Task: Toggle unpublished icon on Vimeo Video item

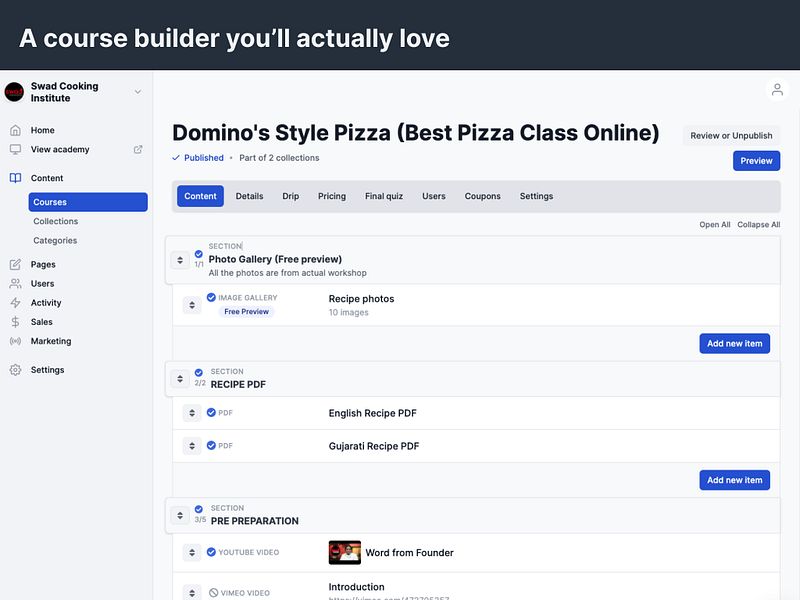Action: 213,592
